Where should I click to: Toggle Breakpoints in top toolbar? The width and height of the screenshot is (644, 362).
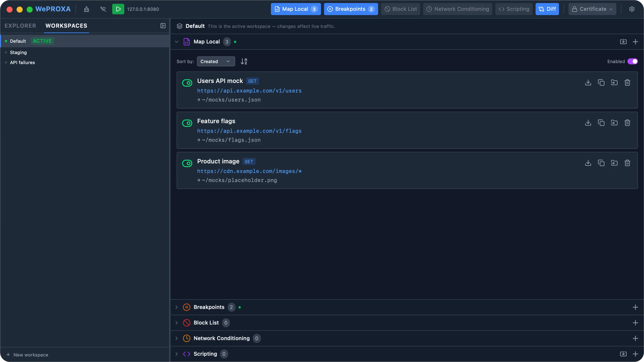click(x=351, y=9)
